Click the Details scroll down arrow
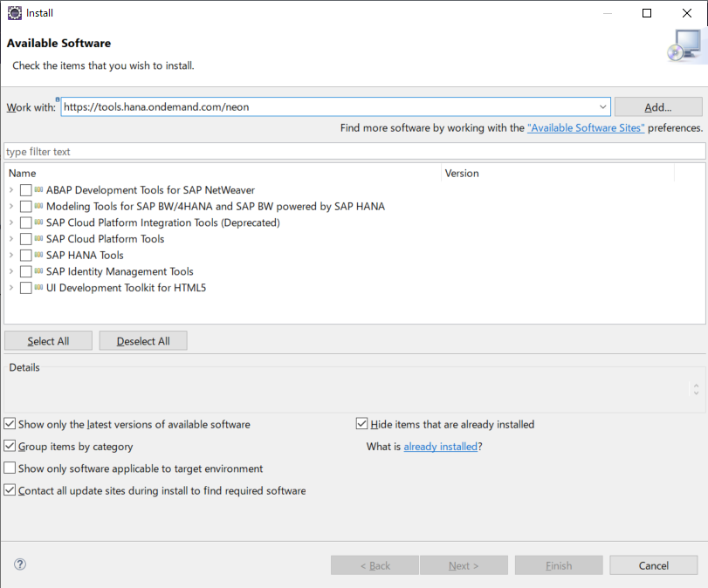The image size is (708, 588). click(x=696, y=393)
